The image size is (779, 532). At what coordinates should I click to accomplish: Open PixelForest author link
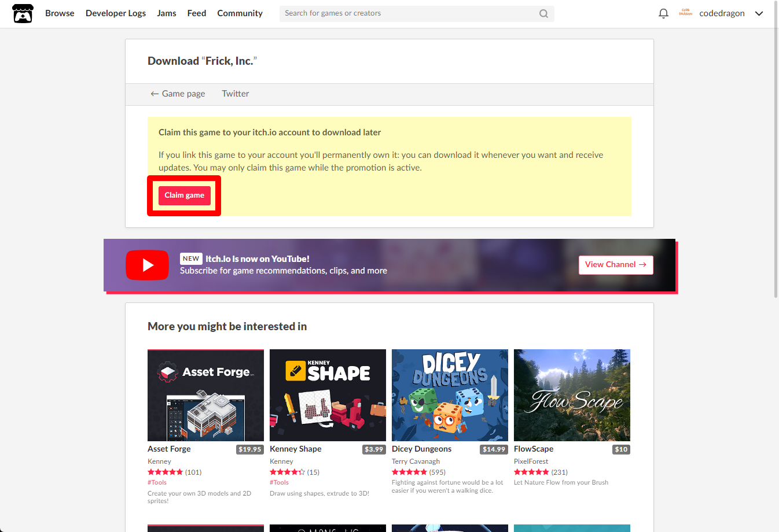(x=531, y=461)
